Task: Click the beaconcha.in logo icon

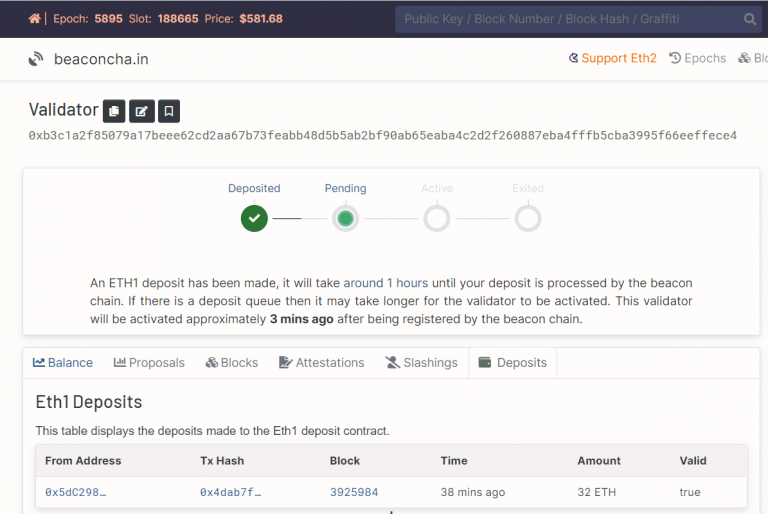Action: point(36,59)
